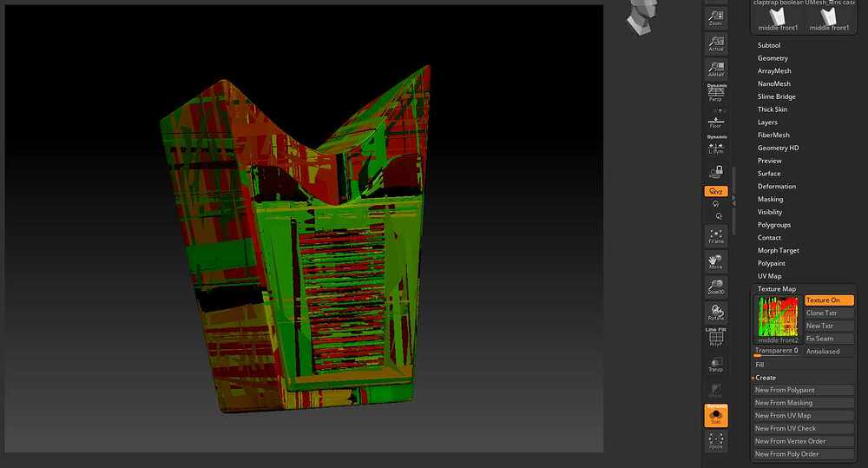
Task: Toggle the Transp transparency icon
Action: pyautogui.click(x=716, y=364)
